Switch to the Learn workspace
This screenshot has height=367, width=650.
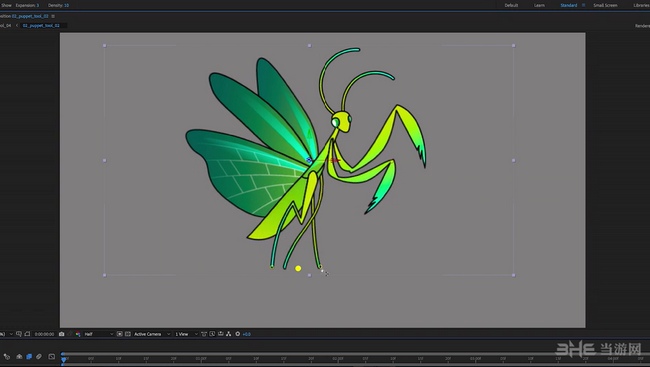coord(539,5)
